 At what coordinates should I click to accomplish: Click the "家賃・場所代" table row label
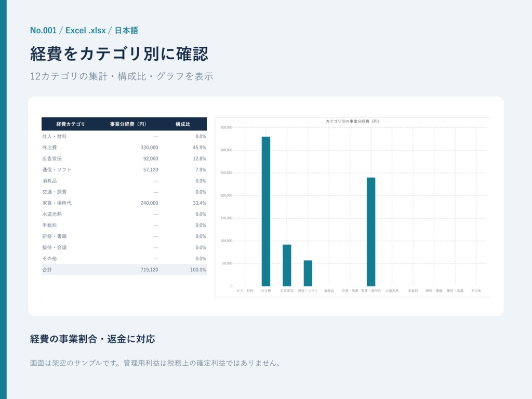[x=57, y=203]
